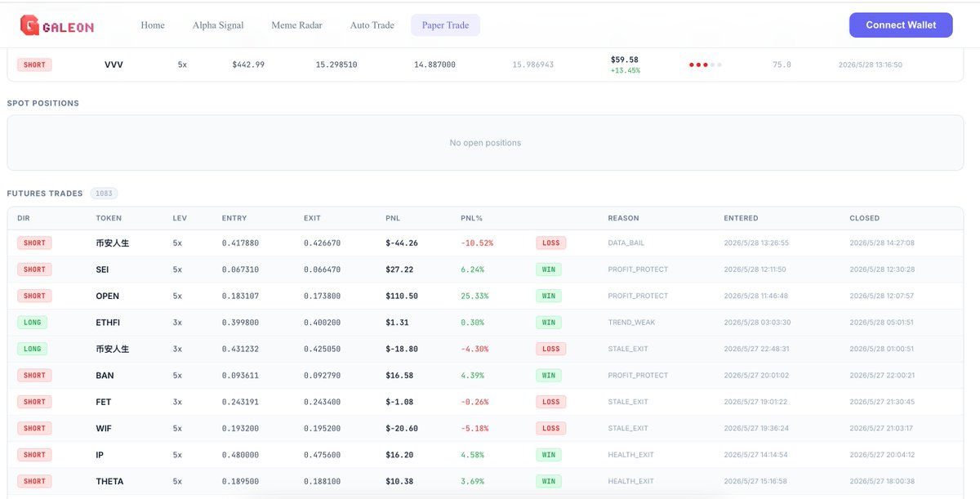Click the 25.33% PNL percentage
This screenshot has width=980, height=499.
[x=473, y=296]
